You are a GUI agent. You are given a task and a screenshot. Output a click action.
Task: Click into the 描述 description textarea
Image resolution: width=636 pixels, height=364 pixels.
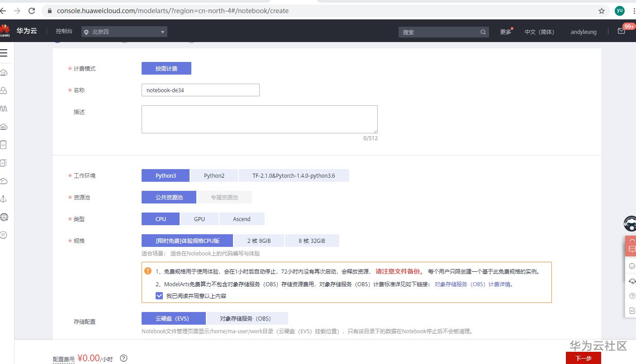coord(260,119)
